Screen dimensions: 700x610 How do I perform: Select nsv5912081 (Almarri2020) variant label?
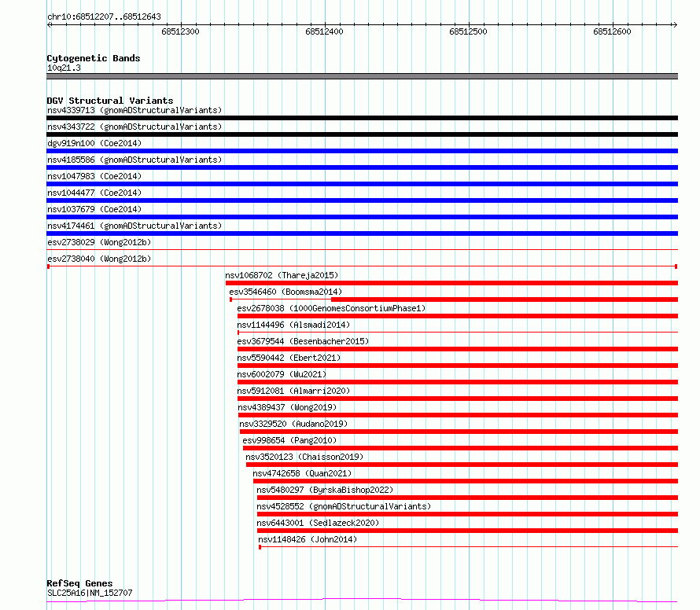click(x=293, y=391)
